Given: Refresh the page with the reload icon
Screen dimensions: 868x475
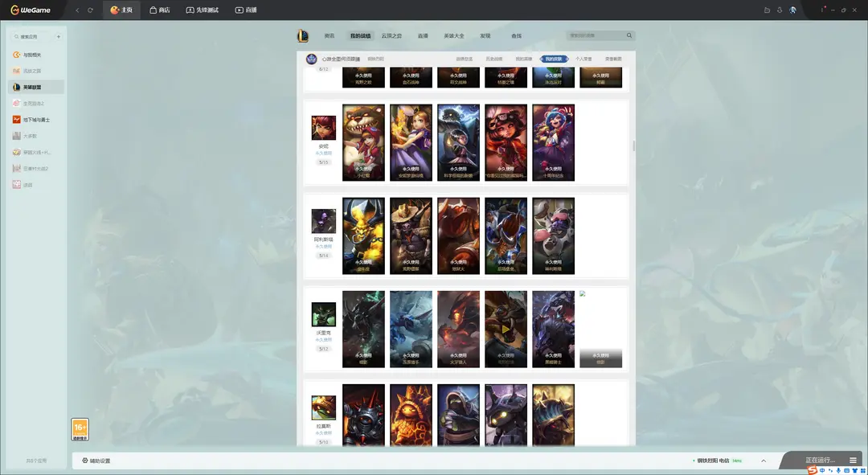Looking at the screenshot, I should coord(90,10).
